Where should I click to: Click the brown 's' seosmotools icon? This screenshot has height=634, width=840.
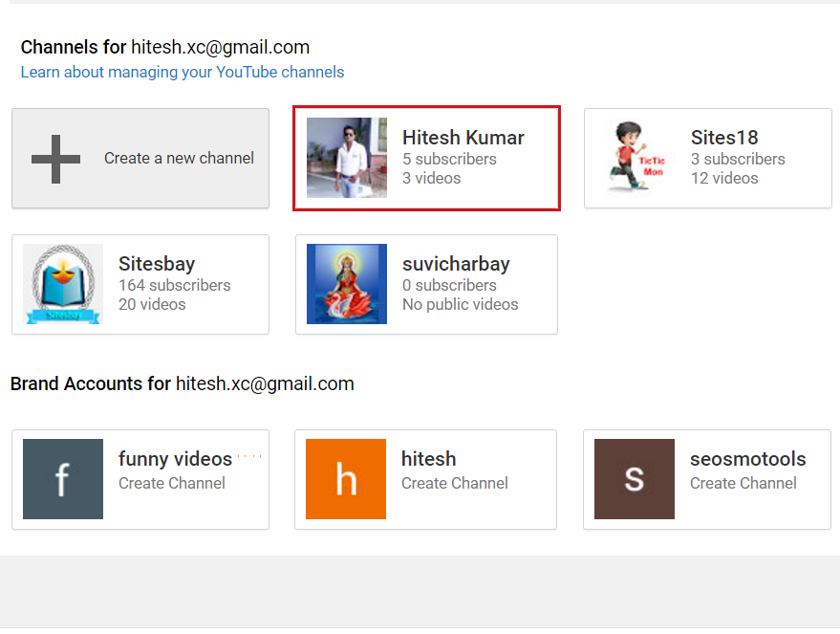pyautogui.click(x=635, y=479)
